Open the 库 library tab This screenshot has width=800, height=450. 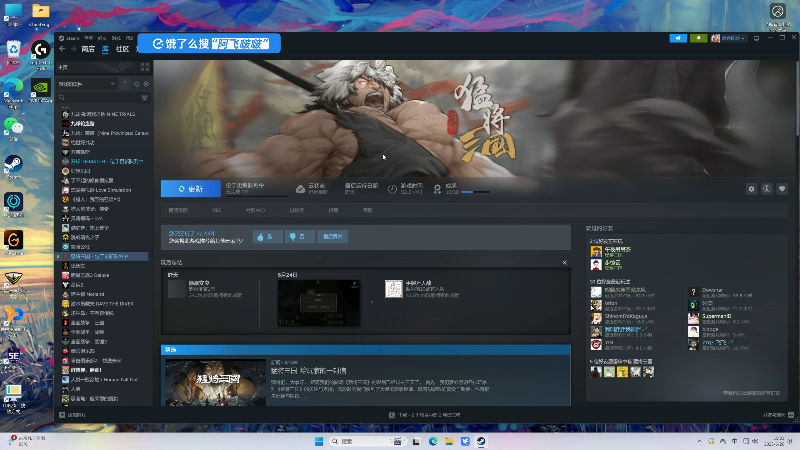click(106, 49)
